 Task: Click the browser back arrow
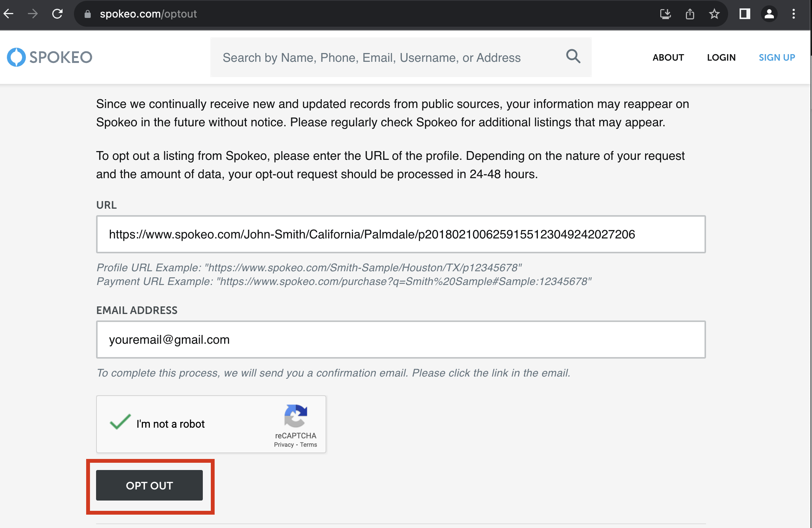[x=8, y=14]
